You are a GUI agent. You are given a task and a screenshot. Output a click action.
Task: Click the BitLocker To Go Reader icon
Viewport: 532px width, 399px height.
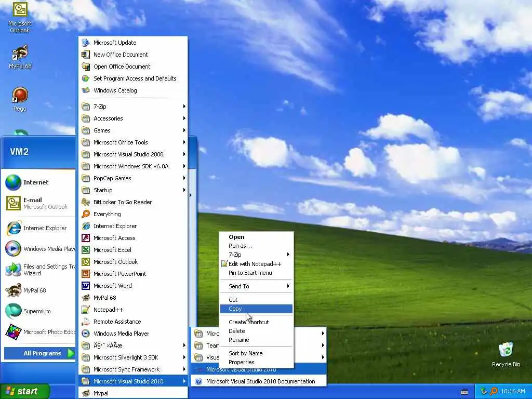(x=86, y=202)
